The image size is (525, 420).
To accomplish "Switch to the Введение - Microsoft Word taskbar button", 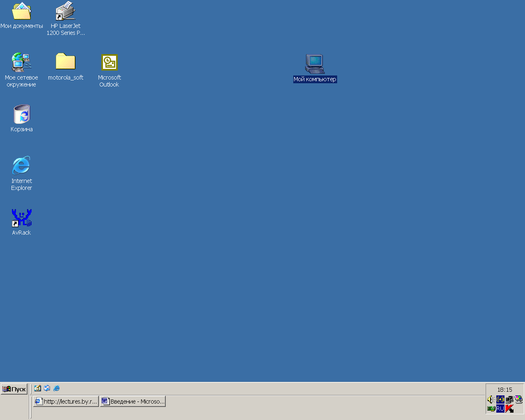I will click(x=133, y=402).
